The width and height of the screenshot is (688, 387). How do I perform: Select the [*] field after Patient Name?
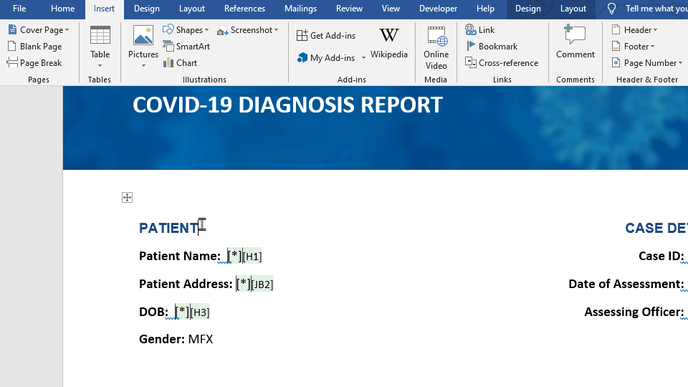[234, 256]
